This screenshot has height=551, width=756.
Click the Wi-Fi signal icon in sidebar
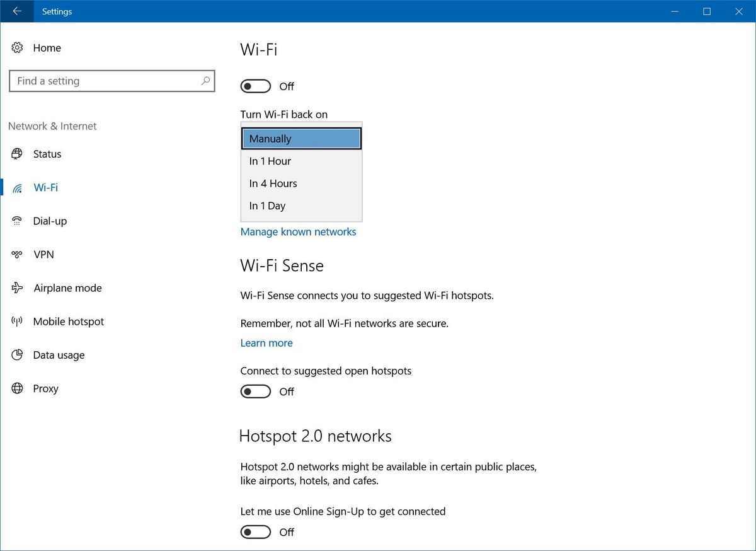[16, 187]
